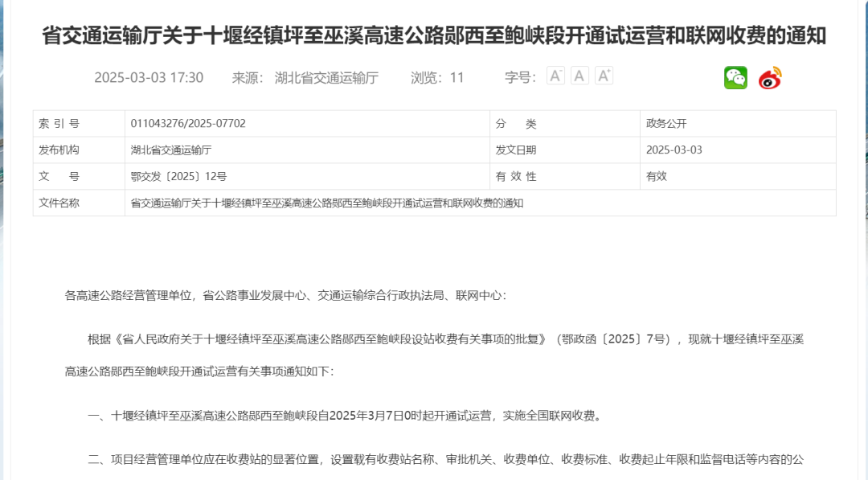This screenshot has height=480, width=868.
Task: Click the 发布机构 label cell
Action: (x=79, y=150)
